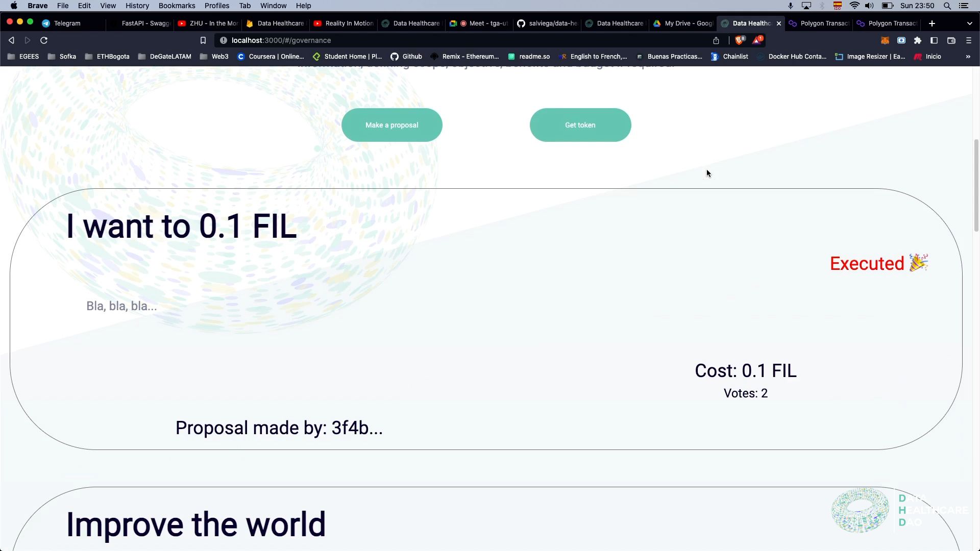The height and width of the screenshot is (551, 980).
Task: Close the active Data Healthcare tab
Action: coord(779,23)
